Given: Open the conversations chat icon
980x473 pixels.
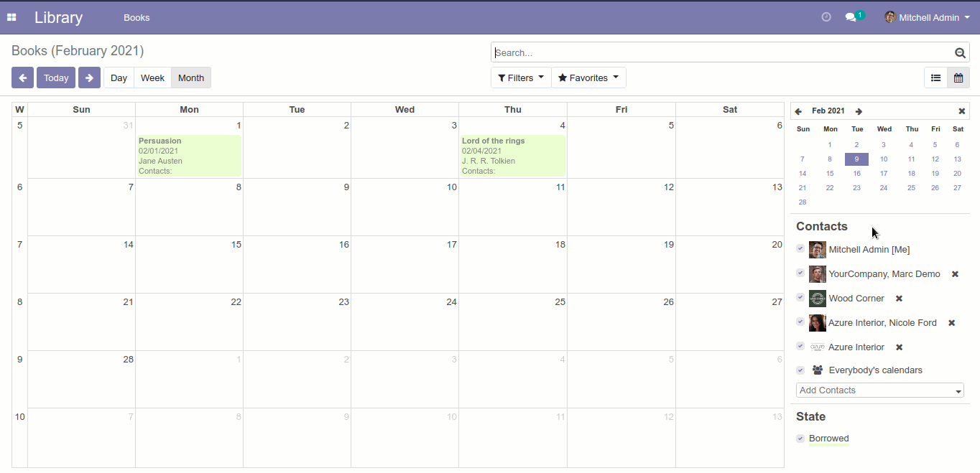Looking at the screenshot, I should (851, 17).
